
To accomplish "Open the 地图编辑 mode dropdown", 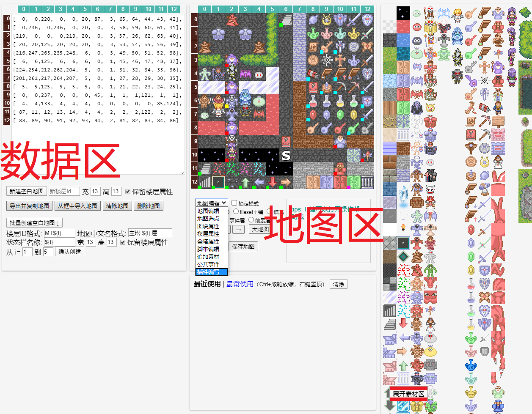I will (x=210, y=203).
